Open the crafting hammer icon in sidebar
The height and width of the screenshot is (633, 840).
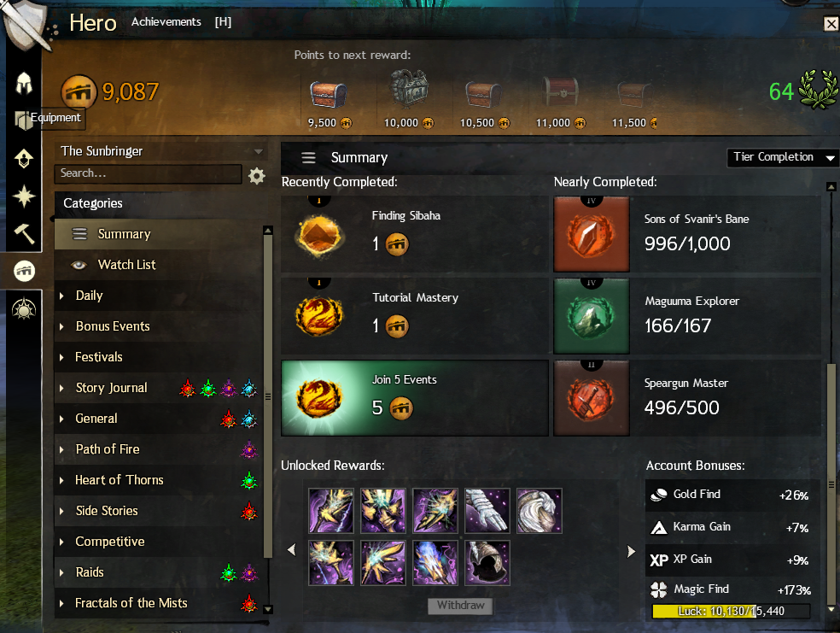pyautogui.click(x=24, y=234)
